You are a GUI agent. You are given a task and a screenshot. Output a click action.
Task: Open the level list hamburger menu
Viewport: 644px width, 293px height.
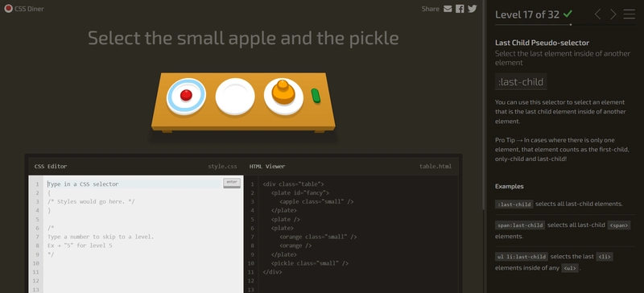click(x=630, y=14)
